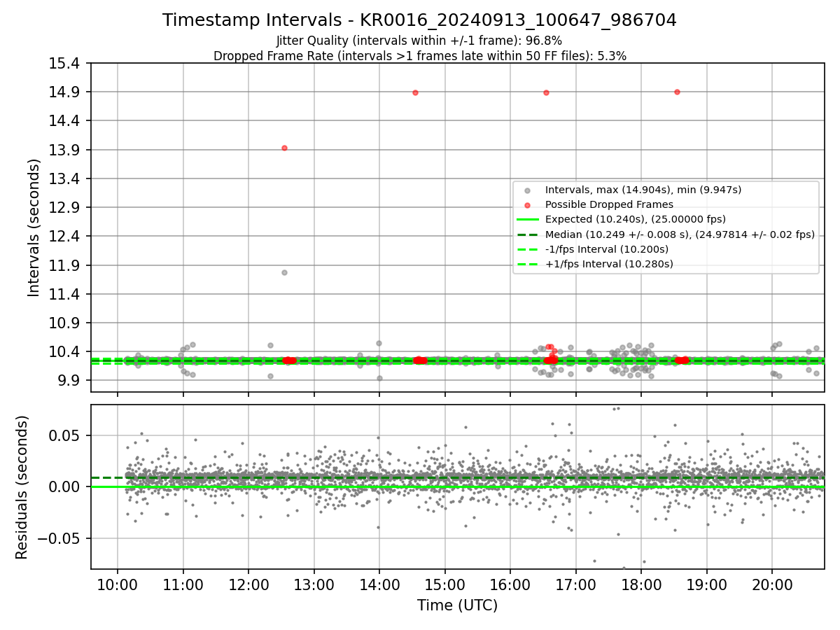Select the 'Dropped Frame Rate' subtitle line

(x=419, y=56)
